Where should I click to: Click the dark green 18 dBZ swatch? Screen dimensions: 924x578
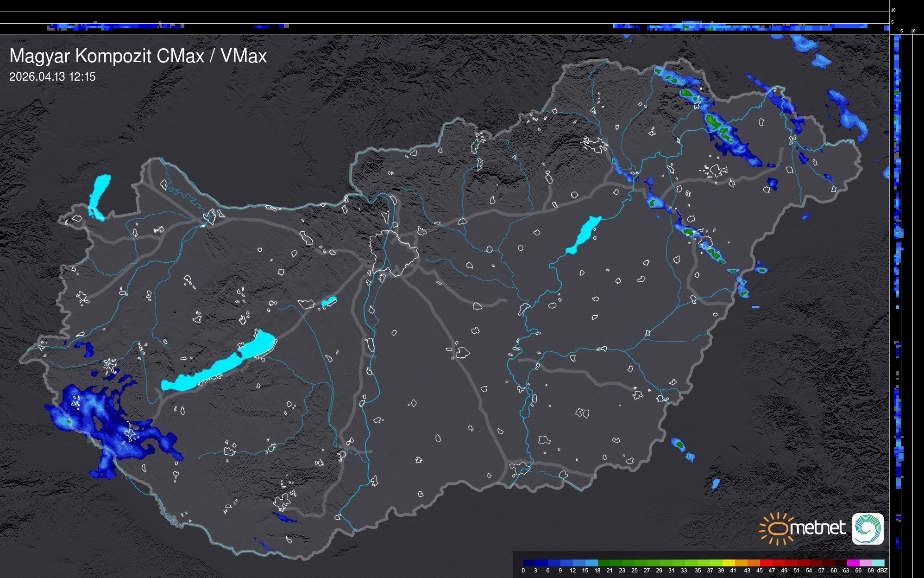(x=604, y=563)
